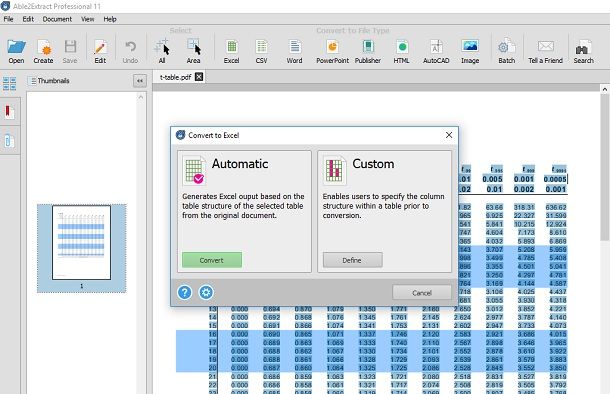Open dialog help question mark icon
Image resolution: width=610 pixels, height=394 pixels.
click(185, 292)
